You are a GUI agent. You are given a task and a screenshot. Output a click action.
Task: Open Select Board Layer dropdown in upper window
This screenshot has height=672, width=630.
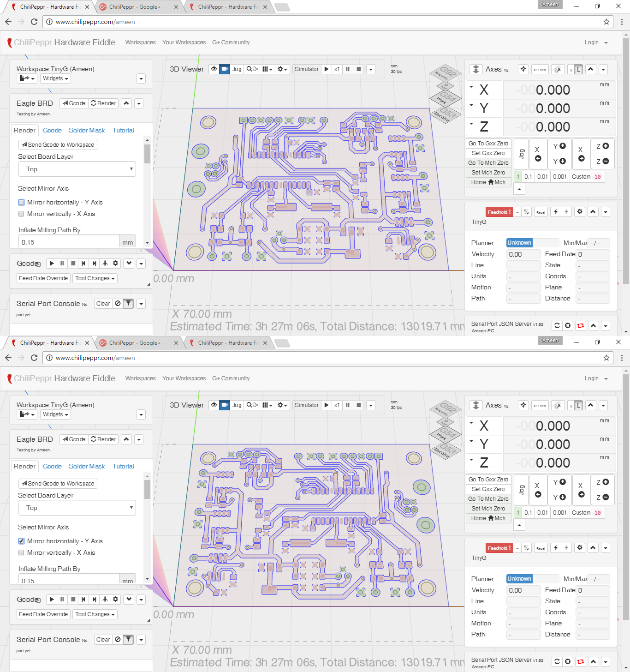point(77,169)
